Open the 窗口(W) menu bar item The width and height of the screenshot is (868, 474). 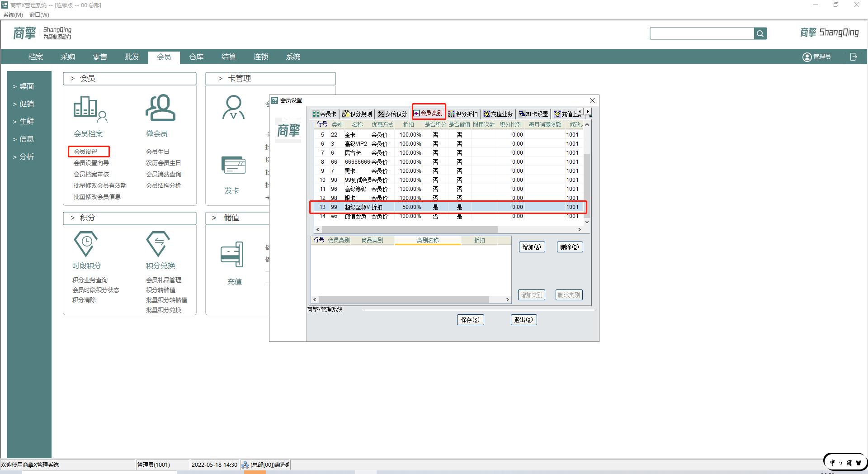coord(39,15)
